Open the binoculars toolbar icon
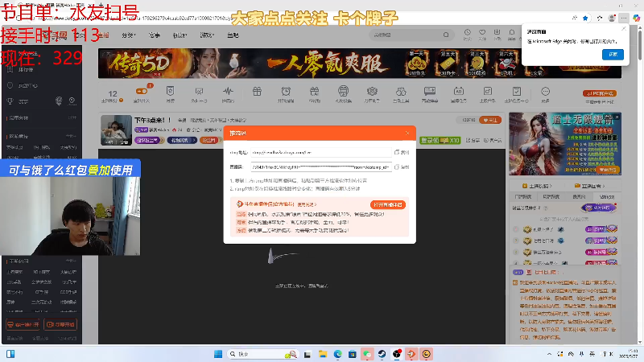The width and height of the screenshot is (644, 362). (401, 93)
